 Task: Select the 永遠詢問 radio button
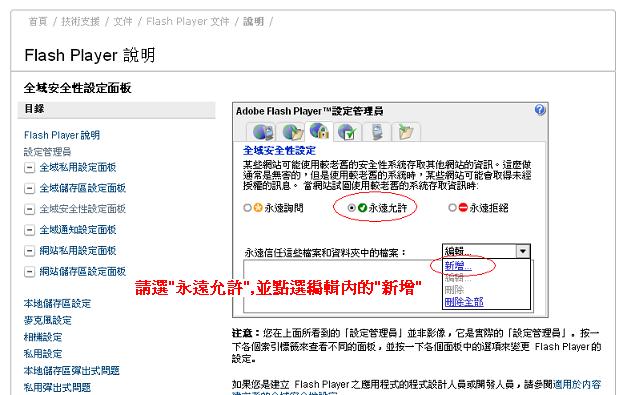(247, 207)
